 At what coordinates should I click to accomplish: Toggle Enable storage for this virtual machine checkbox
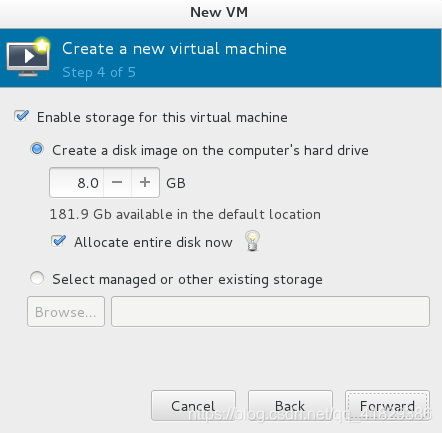(22, 116)
